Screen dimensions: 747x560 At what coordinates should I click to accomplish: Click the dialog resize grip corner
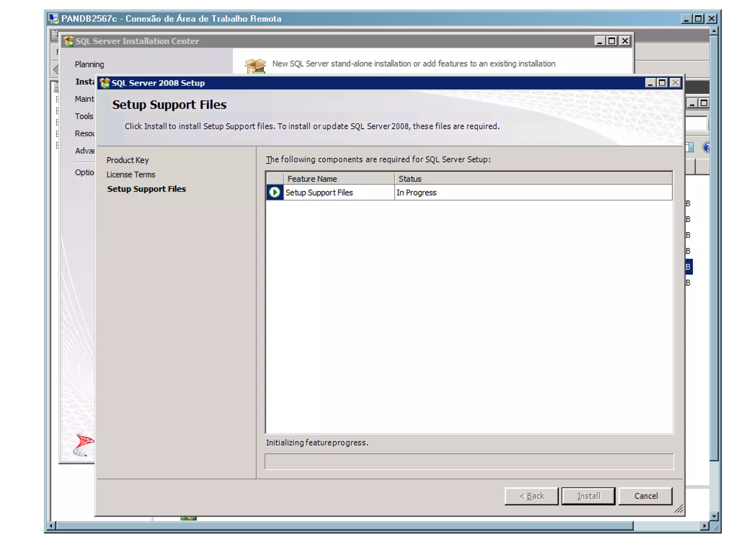pos(678,509)
